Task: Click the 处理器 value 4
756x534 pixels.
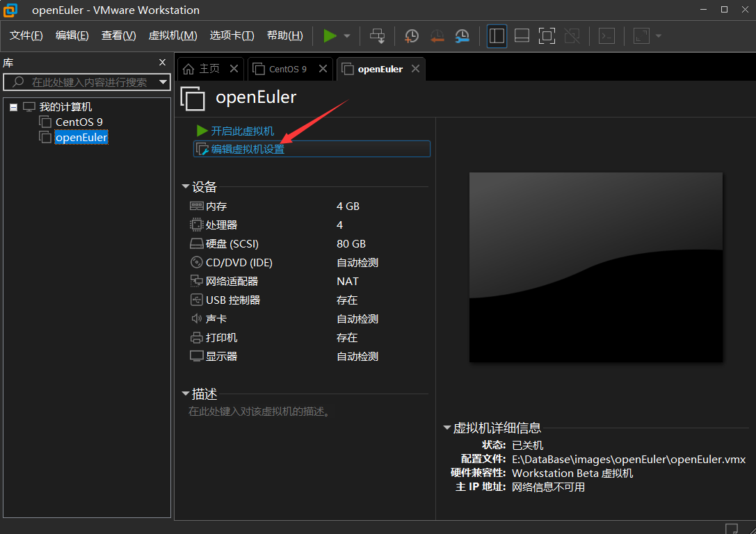Action: pyautogui.click(x=339, y=225)
